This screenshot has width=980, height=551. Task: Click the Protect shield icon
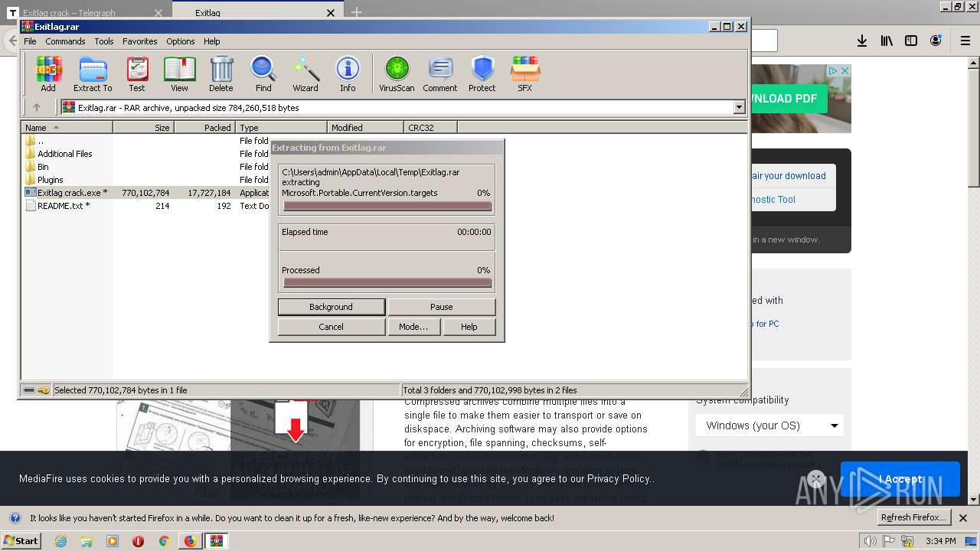point(482,74)
